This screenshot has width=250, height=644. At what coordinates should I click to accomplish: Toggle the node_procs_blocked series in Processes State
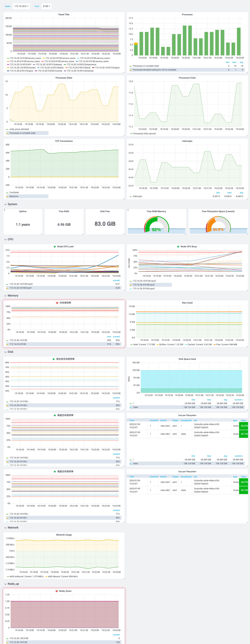tap(19, 129)
